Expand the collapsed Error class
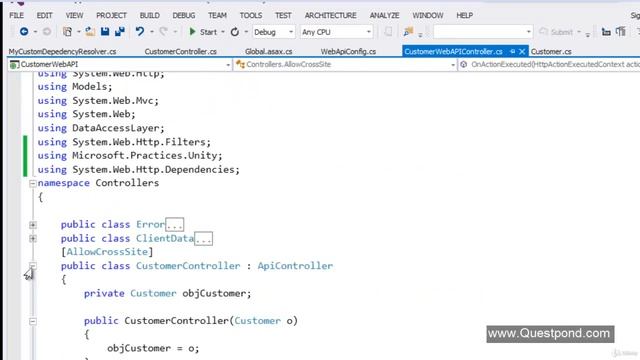This screenshot has width=640, height=360. tap(33, 225)
